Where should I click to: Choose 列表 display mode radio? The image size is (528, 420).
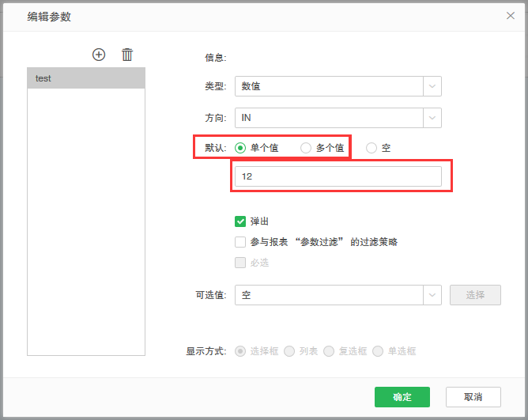[x=289, y=351]
